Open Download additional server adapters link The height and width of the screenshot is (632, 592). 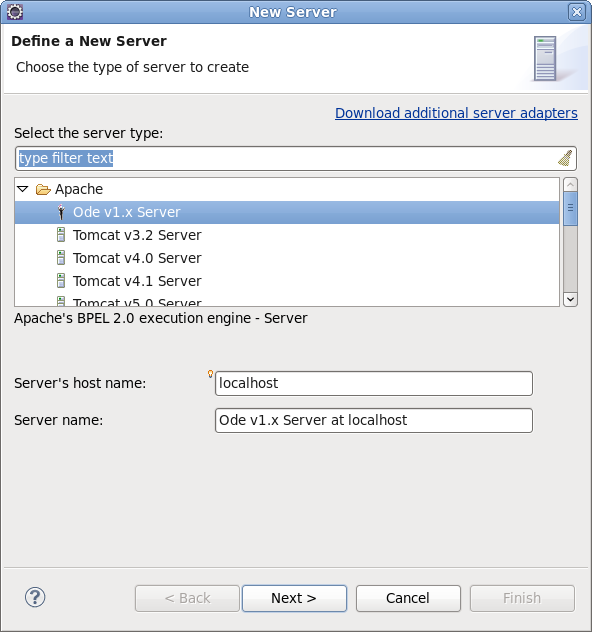(x=456, y=113)
